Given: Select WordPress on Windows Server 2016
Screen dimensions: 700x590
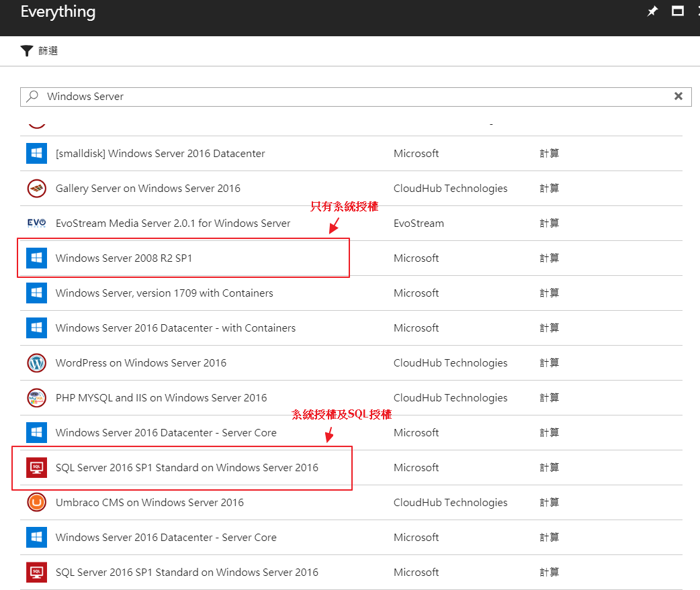Looking at the screenshot, I should (140, 363).
